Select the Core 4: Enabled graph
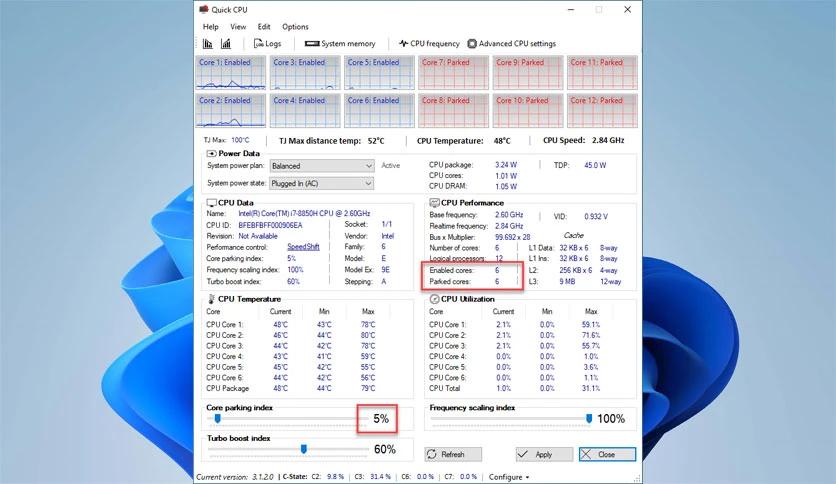Image resolution: width=836 pixels, height=484 pixels. [305, 111]
